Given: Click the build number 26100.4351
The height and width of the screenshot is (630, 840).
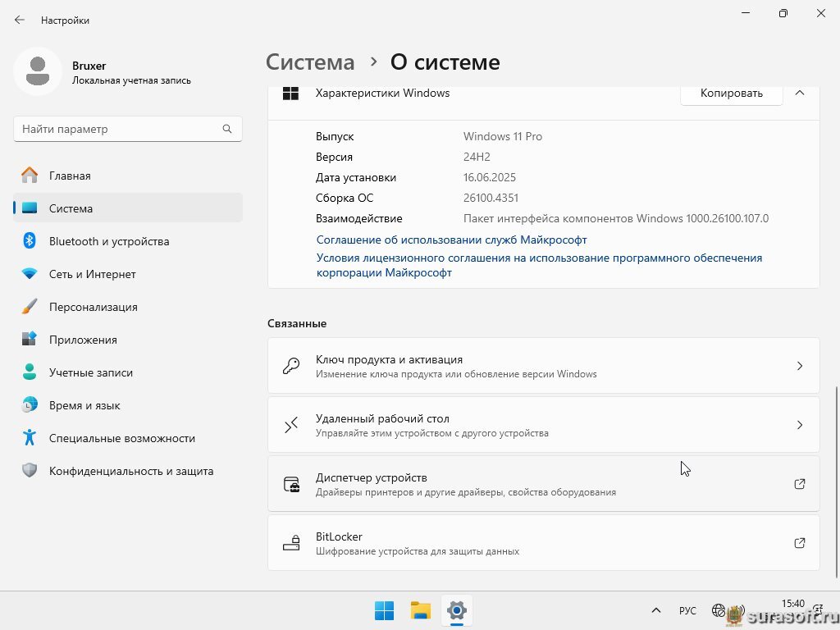Looking at the screenshot, I should pyautogui.click(x=491, y=198).
